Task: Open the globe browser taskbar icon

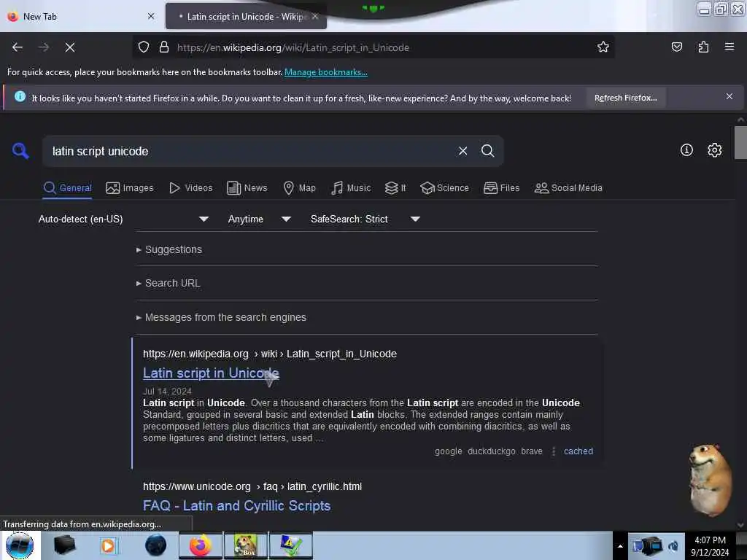Action: (x=155, y=545)
